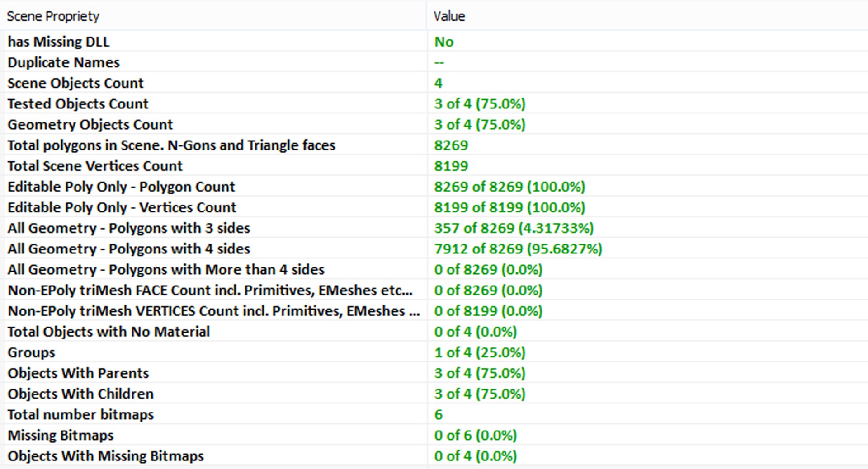
Task: Select the 'Duplicate Names' row
Action: (434, 62)
